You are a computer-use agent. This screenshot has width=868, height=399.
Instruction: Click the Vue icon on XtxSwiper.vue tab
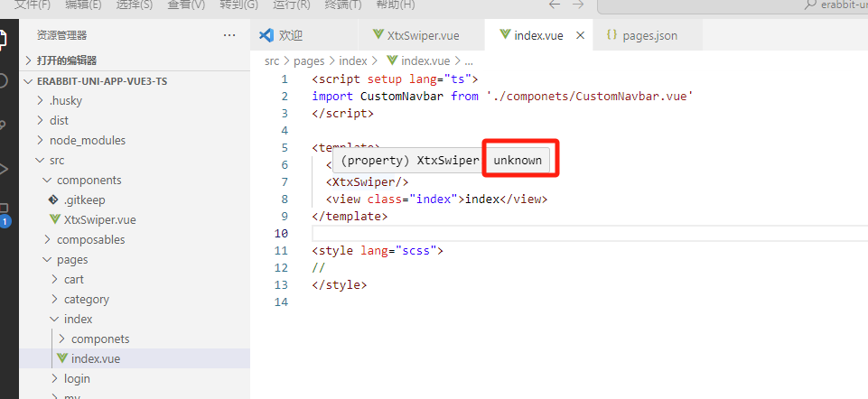[378, 35]
